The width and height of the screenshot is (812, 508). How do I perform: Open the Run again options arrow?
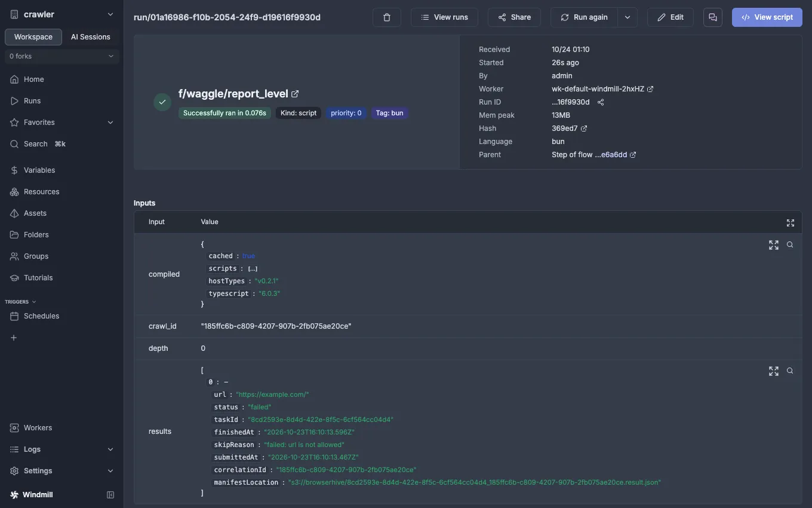(x=628, y=17)
